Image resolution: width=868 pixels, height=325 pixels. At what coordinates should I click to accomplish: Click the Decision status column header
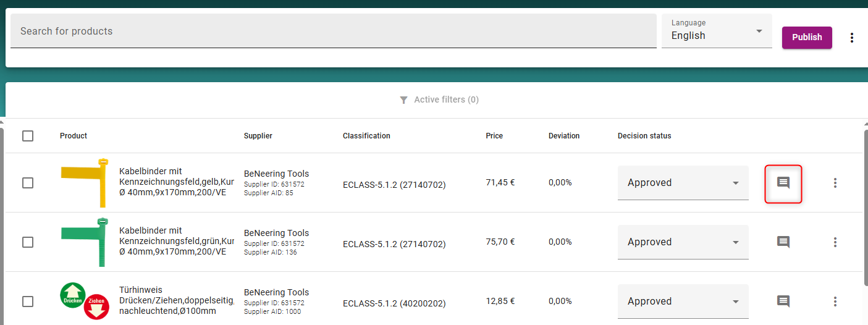[644, 136]
